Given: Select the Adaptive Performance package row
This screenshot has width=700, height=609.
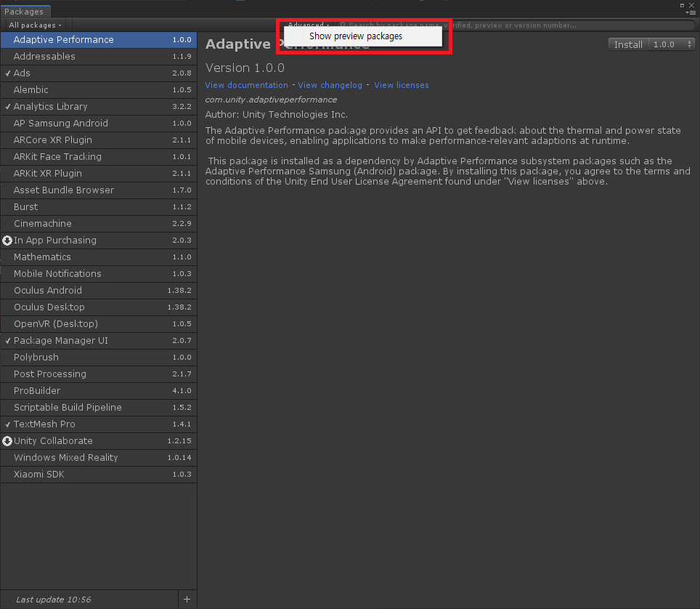Looking at the screenshot, I should [x=99, y=40].
